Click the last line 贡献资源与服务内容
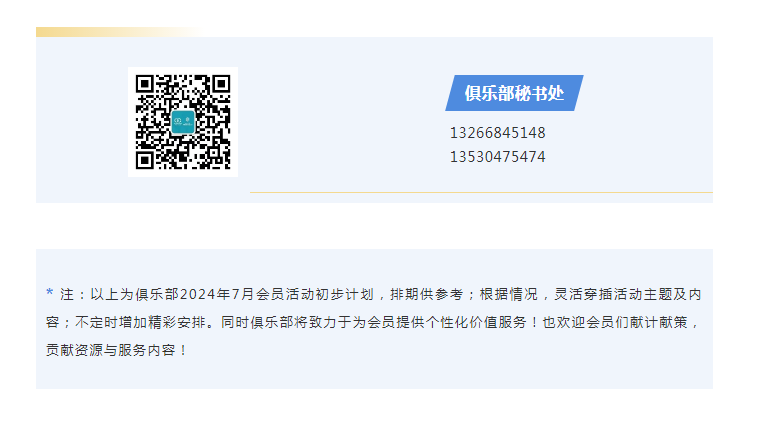Image resolution: width=765 pixels, height=448 pixels. [111, 350]
